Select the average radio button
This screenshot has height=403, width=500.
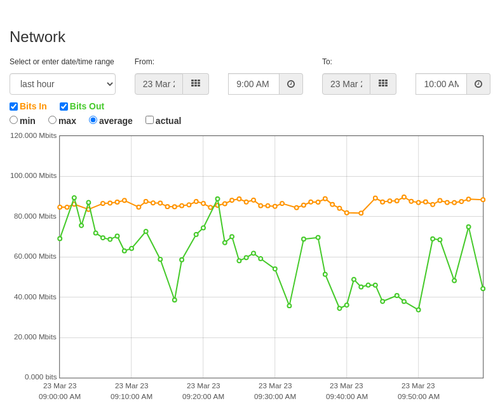tap(93, 120)
